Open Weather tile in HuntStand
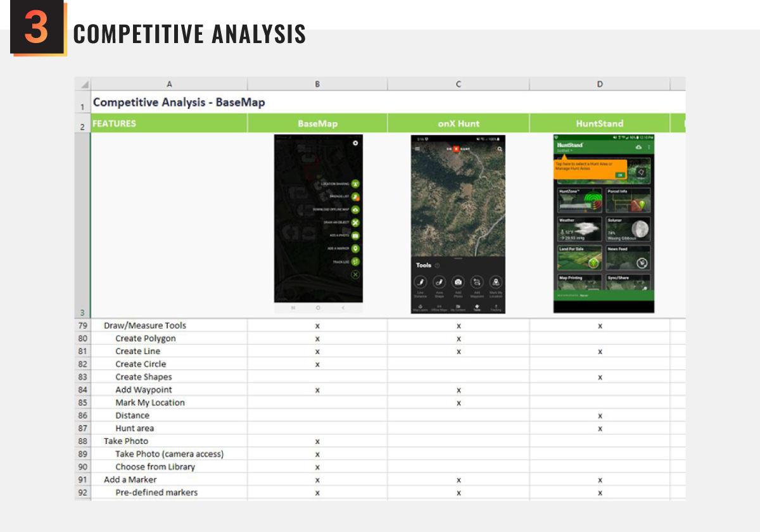 [x=579, y=229]
